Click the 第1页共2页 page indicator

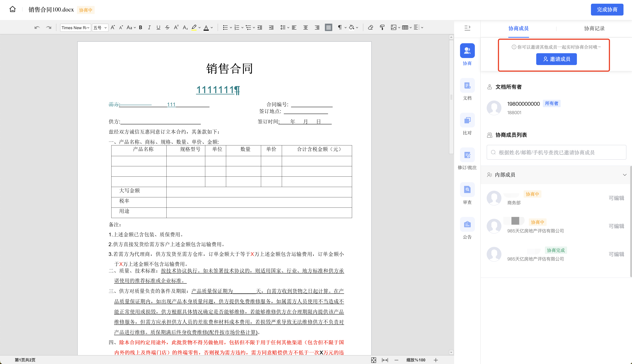pos(25,360)
